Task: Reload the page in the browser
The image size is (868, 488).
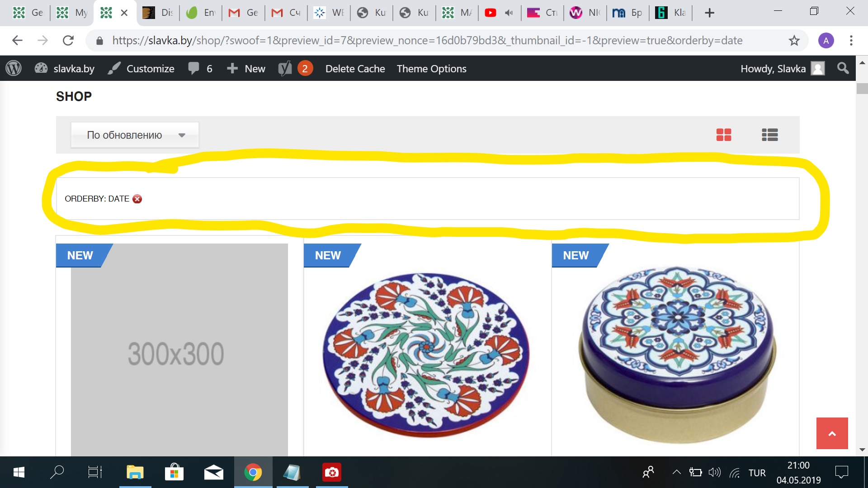Action: (x=68, y=41)
